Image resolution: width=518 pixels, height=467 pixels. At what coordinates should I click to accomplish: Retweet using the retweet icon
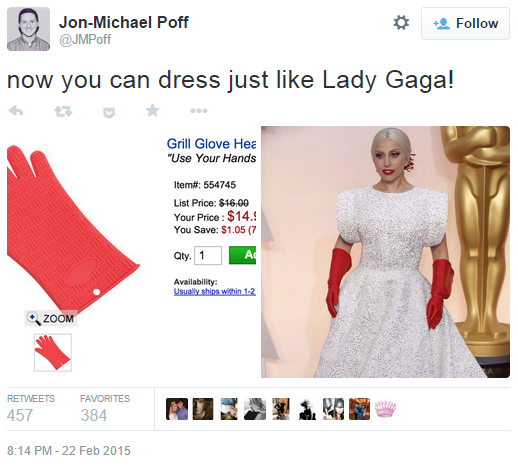63,111
